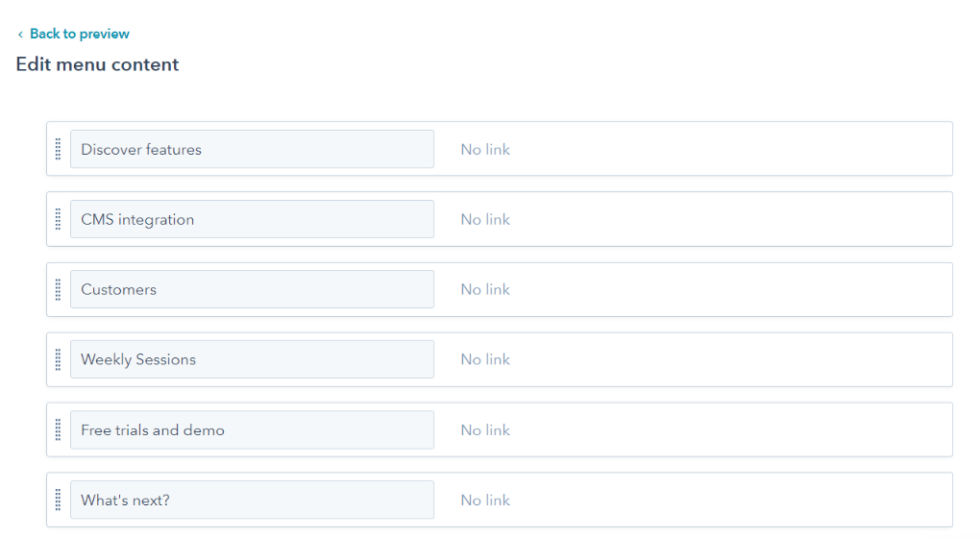Image resolution: width=980 pixels, height=538 pixels.
Task: Click the Free trials and demo field
Action: (252, 429)
